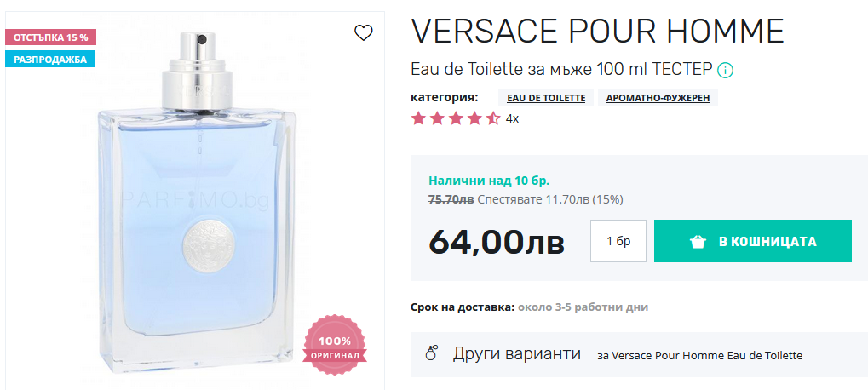This screenshot has width=868, height=390.
Task: Click the star rating icons
Action: (455, 118)
